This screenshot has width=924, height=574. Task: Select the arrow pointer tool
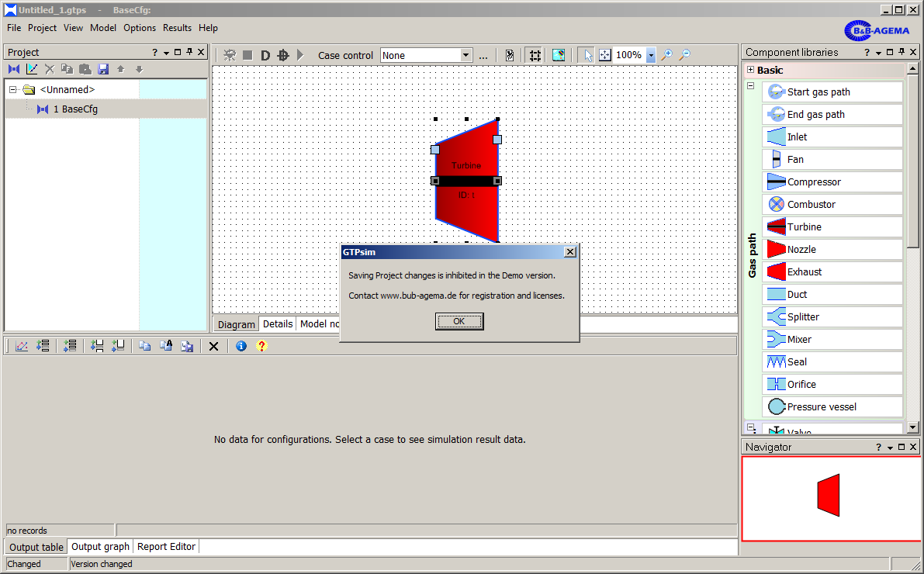(x=587, y=55)
